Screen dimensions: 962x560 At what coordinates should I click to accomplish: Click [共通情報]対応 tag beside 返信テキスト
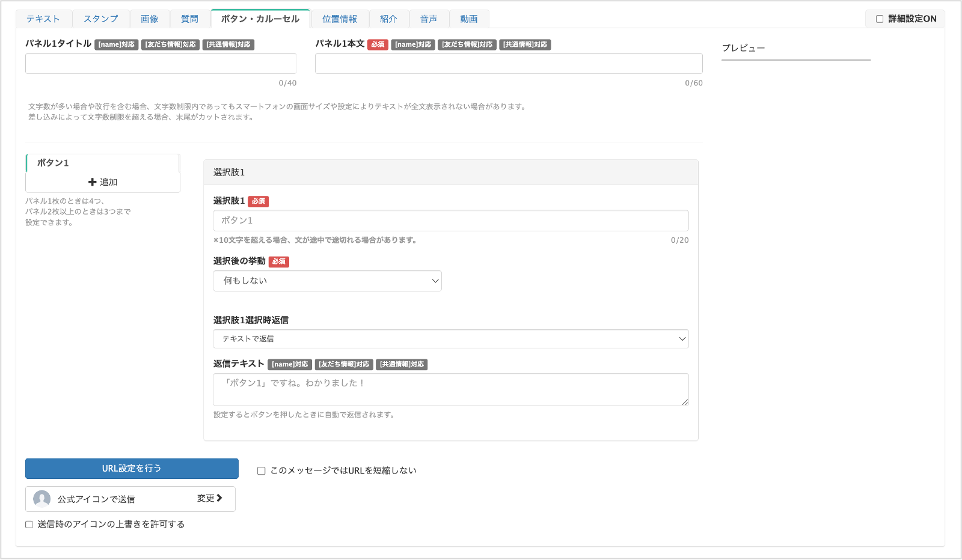coord(402,364)
